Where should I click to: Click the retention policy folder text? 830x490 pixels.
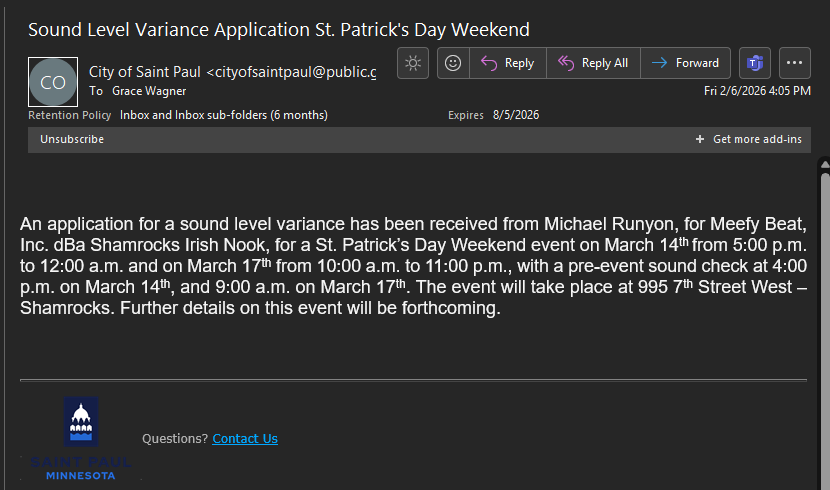pyautogui.click(x=223, y=115)
